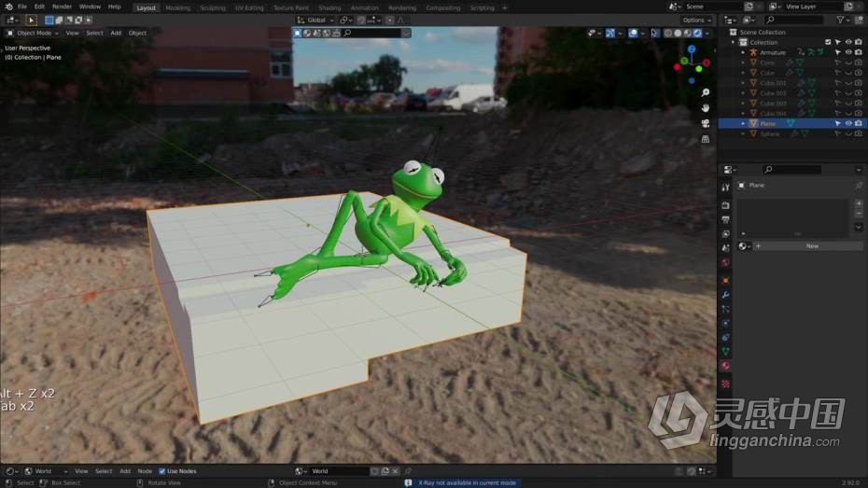Click Node menu in shader editor
This screenshot has width=868, height=488.
(145, 471)
